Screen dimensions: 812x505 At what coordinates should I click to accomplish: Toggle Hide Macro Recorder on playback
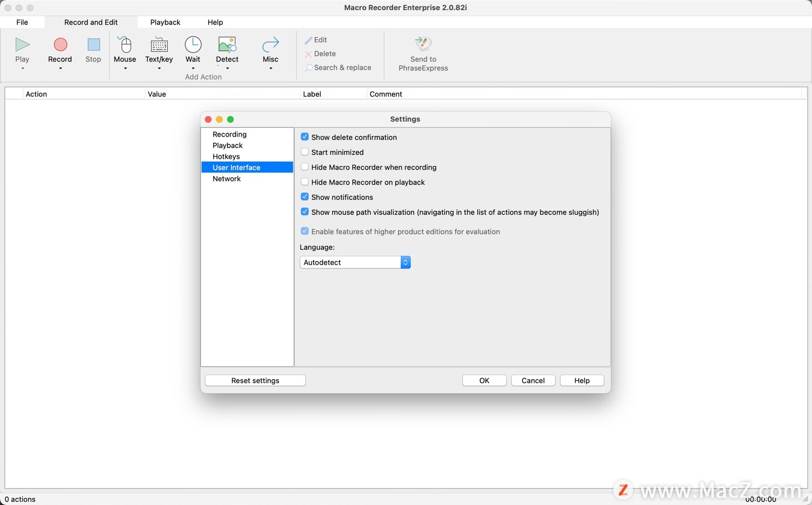pos(305,182)
